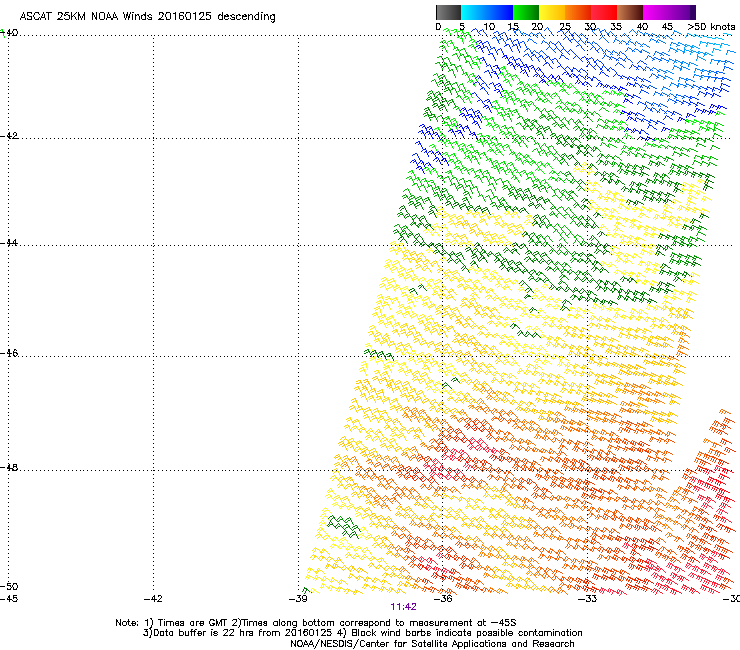Click the 'NOAA/NESDIS/Center for Satellite Applications and Research' credit
Image resolution: width=740 pixels, height=650 pixels.
[x=432, y=644]
